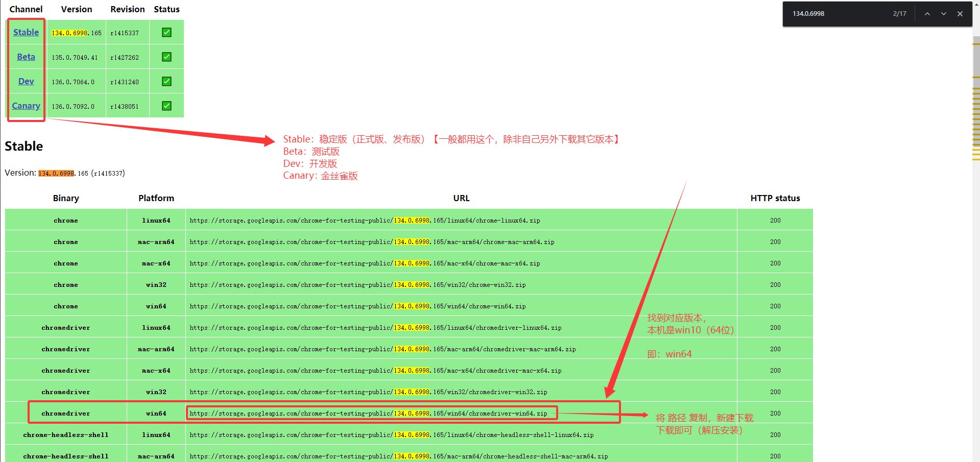The width and height of the screenshot is (980, 462).
Task: Open the Dev channel link
Action: [26, 81]
